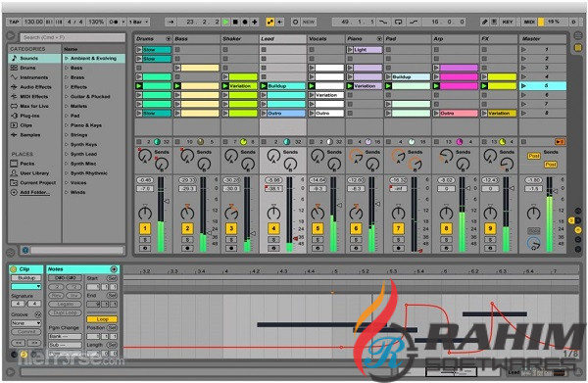Toggle track 7 activator button

398,228
